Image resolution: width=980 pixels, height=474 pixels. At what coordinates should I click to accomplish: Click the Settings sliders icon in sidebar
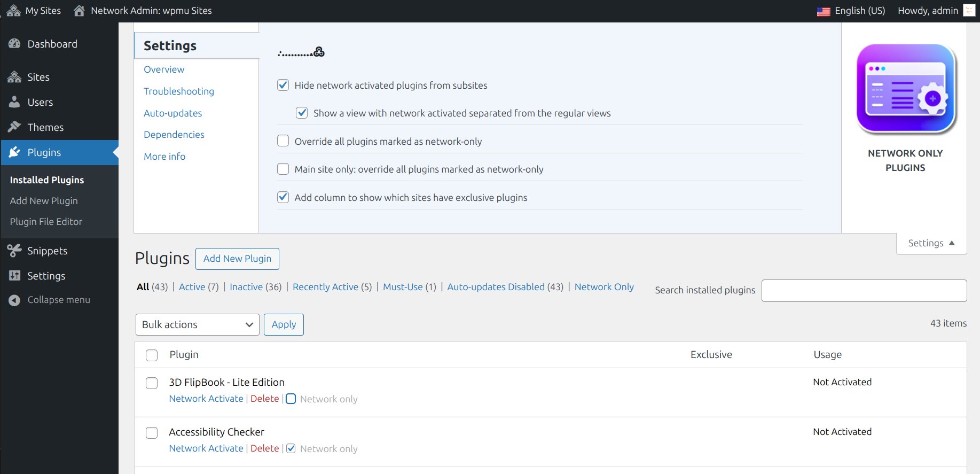click(14, 276)
